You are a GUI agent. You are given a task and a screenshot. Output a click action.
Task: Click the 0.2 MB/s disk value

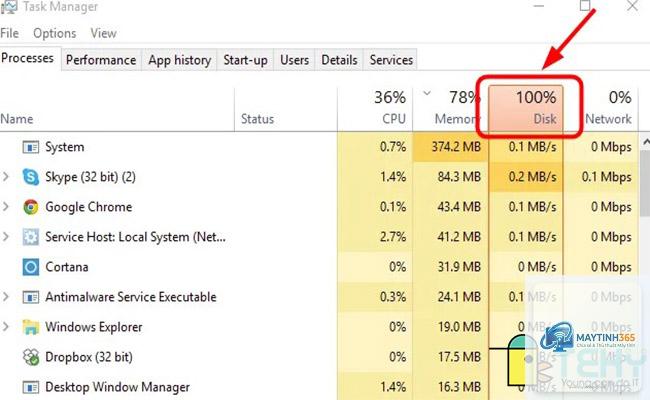pos(532,177)
